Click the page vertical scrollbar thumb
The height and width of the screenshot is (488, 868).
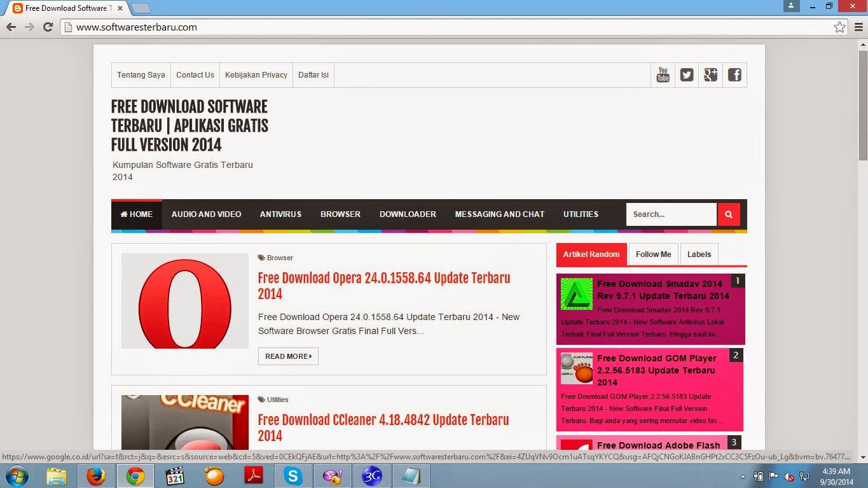coord(863,105)
